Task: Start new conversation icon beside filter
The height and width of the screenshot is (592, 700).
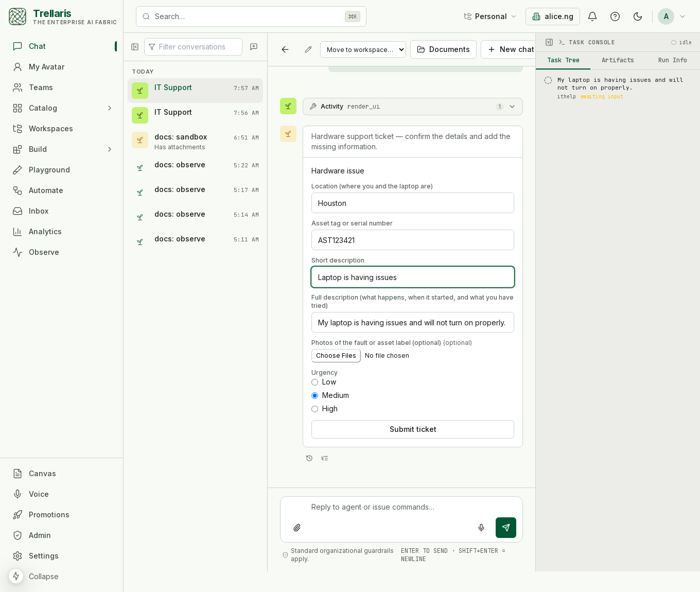Action: point(254,47)
